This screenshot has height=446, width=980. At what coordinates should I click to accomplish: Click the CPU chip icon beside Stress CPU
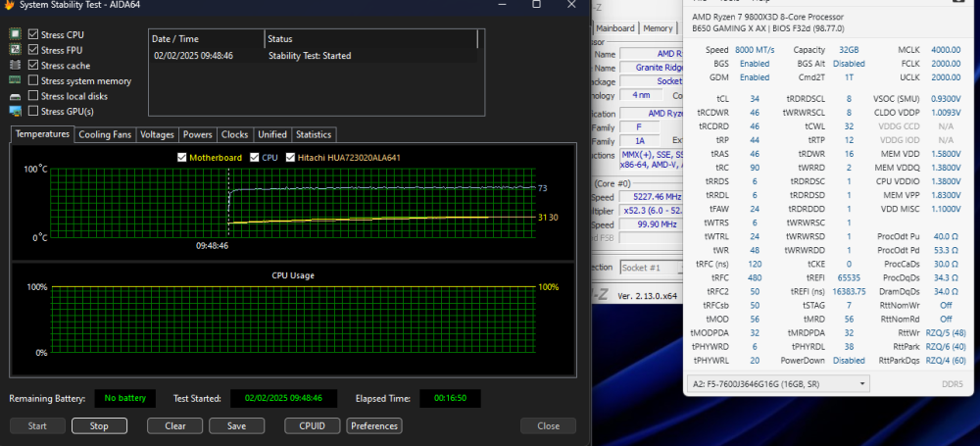click(16, 34)
